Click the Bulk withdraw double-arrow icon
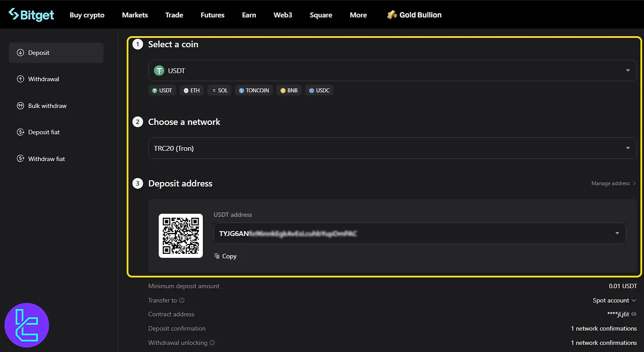This screenshot has width=644, height=352. point(20,106)
